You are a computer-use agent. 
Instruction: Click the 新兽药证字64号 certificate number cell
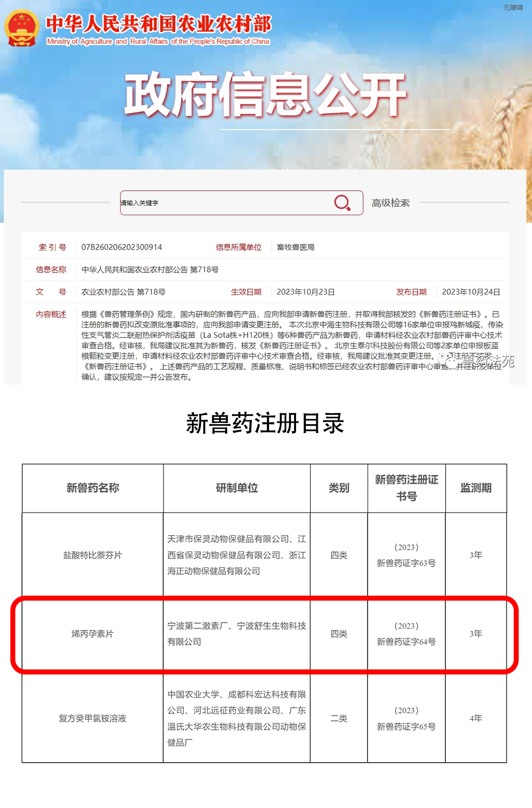point(406,641)
